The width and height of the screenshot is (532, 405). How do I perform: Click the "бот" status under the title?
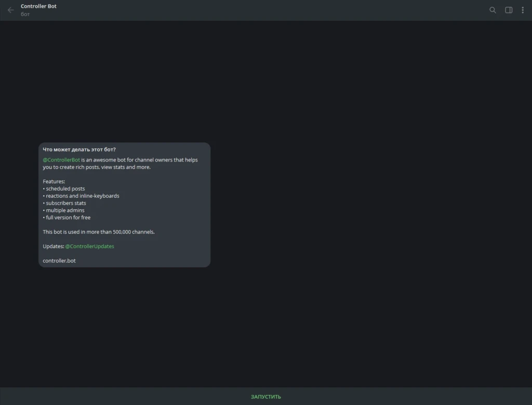[x=25, y=14]
